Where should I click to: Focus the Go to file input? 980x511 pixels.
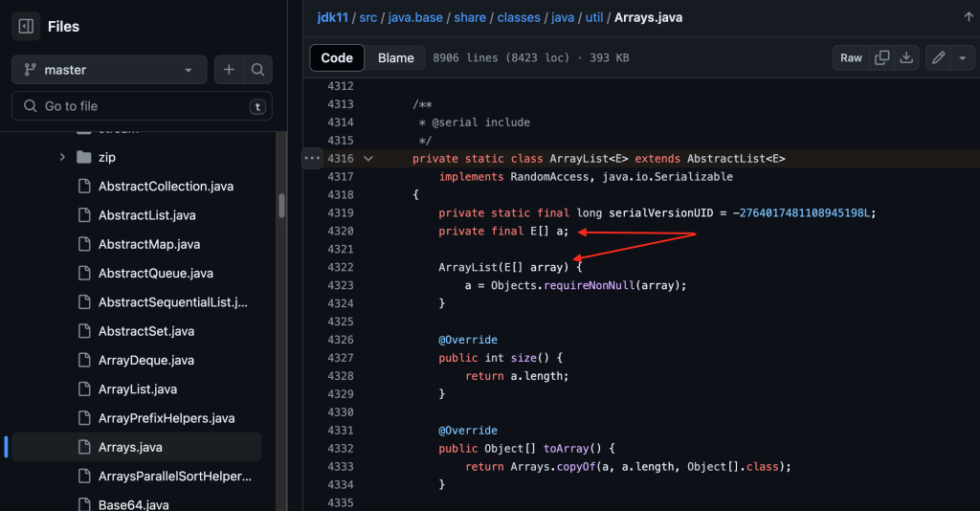coord(142,106)
